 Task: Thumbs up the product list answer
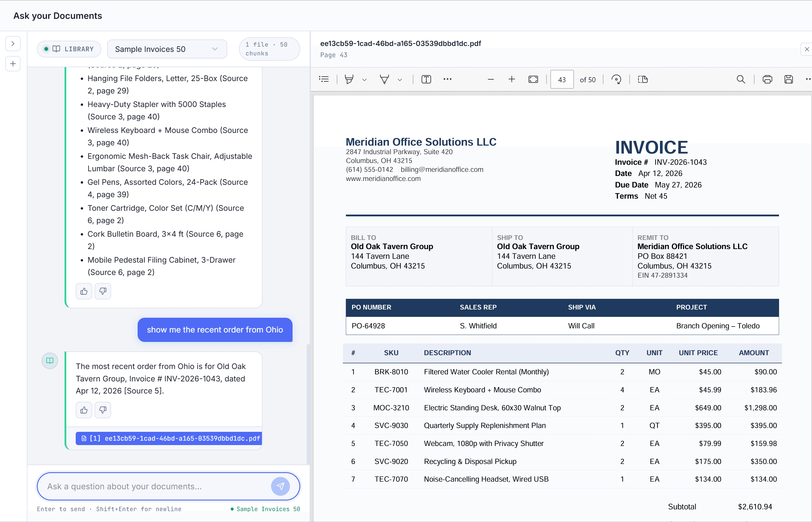[x=84, y=291]
